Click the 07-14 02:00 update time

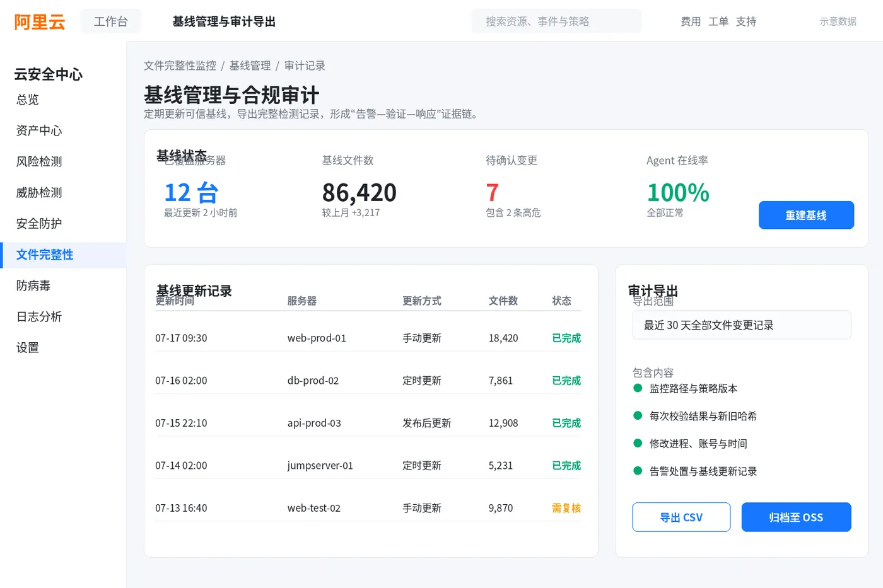click(181, 466)
